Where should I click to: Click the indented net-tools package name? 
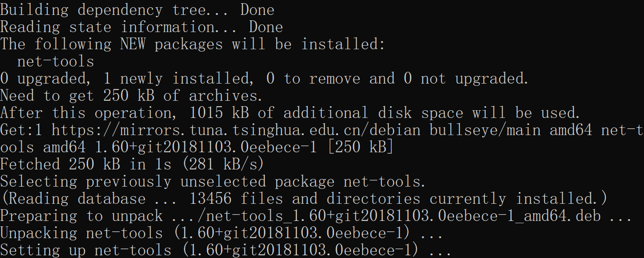[x=56, y=61]
